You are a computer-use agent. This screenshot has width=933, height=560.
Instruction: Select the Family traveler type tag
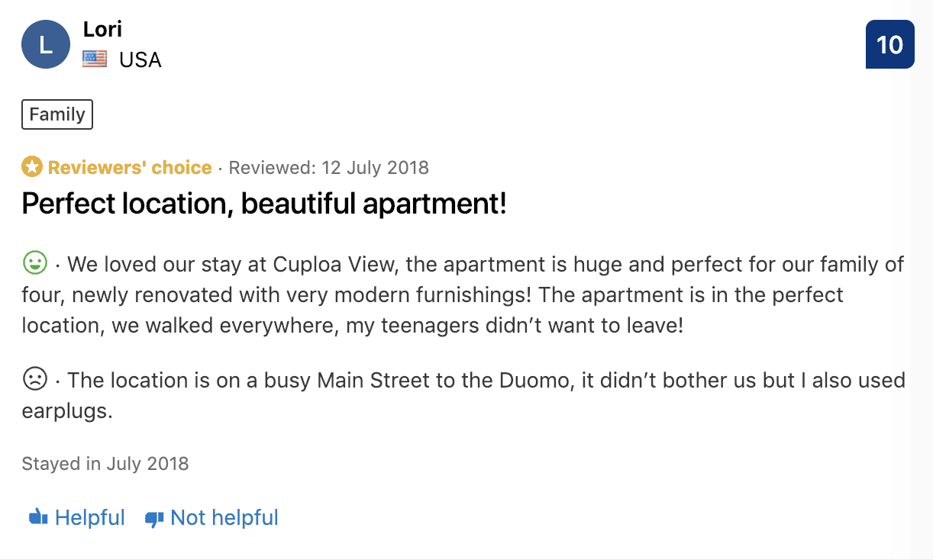(57, 114)
